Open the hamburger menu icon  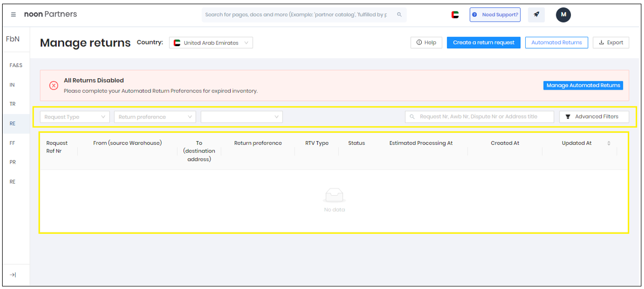(x=14, y=15)
